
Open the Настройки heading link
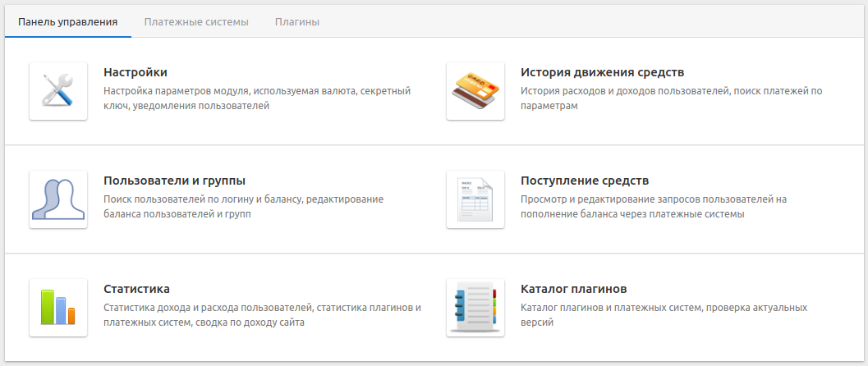135,72
